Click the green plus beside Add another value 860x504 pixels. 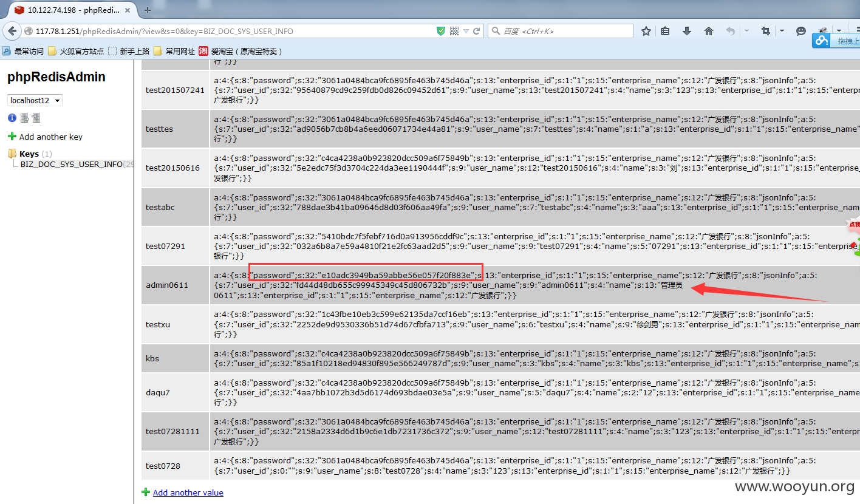(x=146, y=492)
